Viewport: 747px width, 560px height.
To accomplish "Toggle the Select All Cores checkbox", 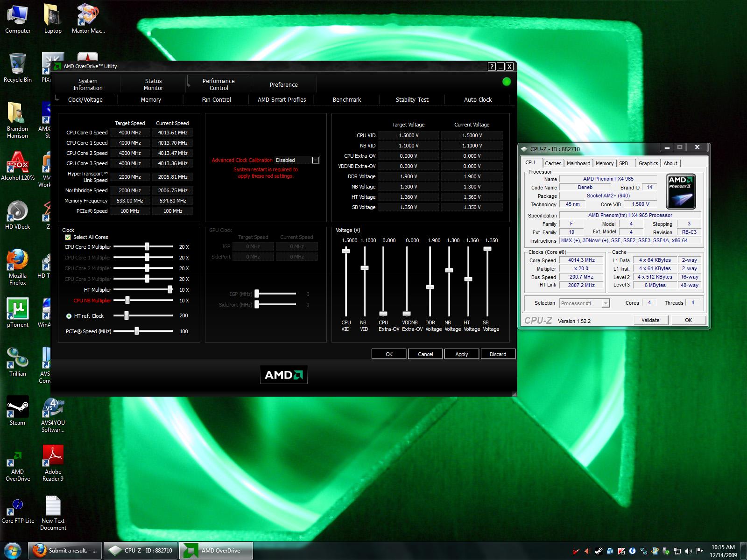I will [x=68, y=237].
